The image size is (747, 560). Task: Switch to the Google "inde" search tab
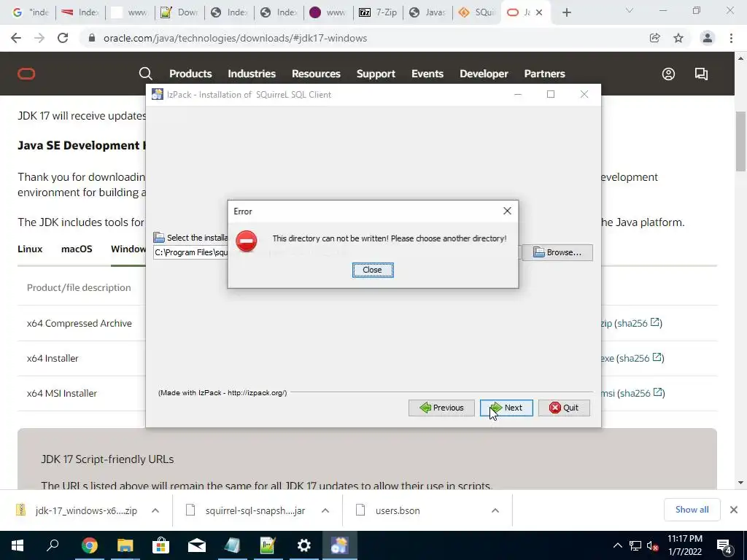click(31, 12)
